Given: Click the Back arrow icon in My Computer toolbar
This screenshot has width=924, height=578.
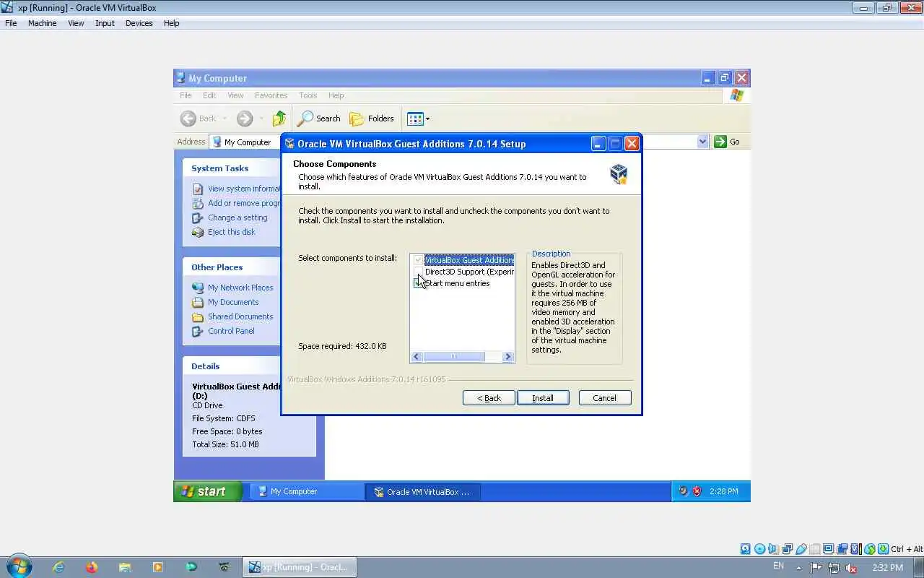Looking at the screenshot, I should (x=188, y=118).
